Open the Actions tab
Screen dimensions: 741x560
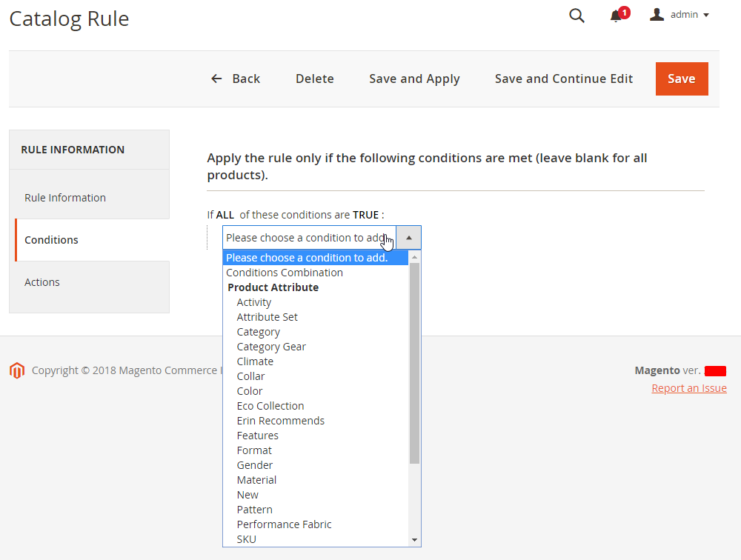pos(42,282)
